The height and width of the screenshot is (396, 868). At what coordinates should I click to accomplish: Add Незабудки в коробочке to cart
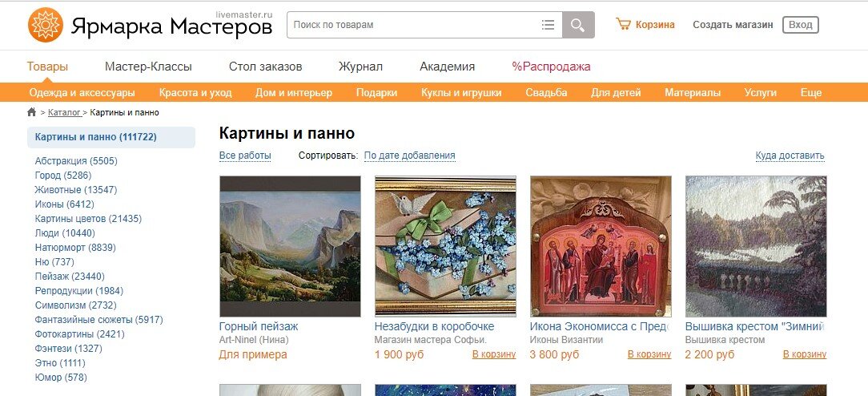pyautogui.click(x=494, y=354)
